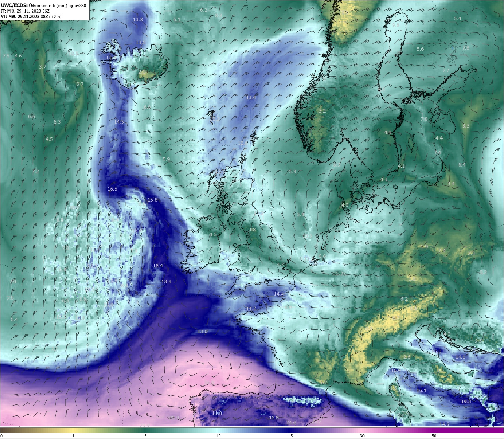Click the color scale label 15

pos(290,436)
